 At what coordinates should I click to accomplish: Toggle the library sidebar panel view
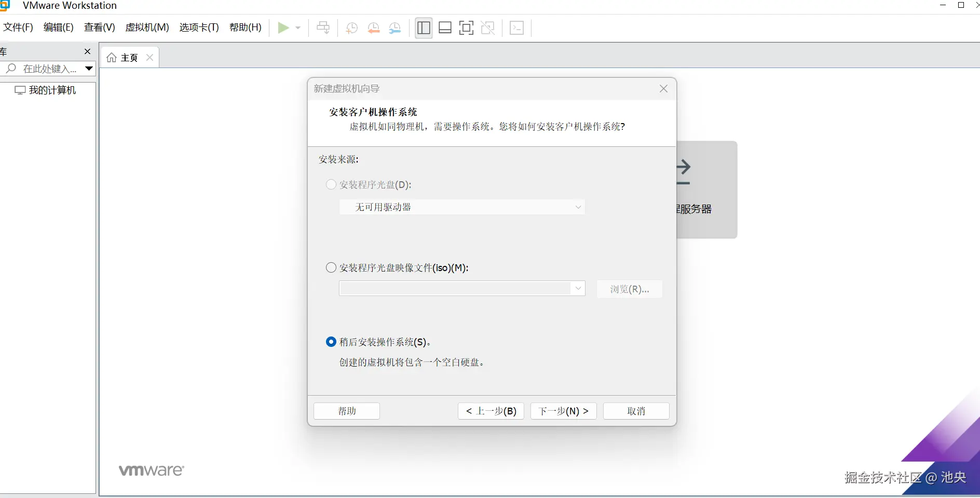[x=424, y=28]
